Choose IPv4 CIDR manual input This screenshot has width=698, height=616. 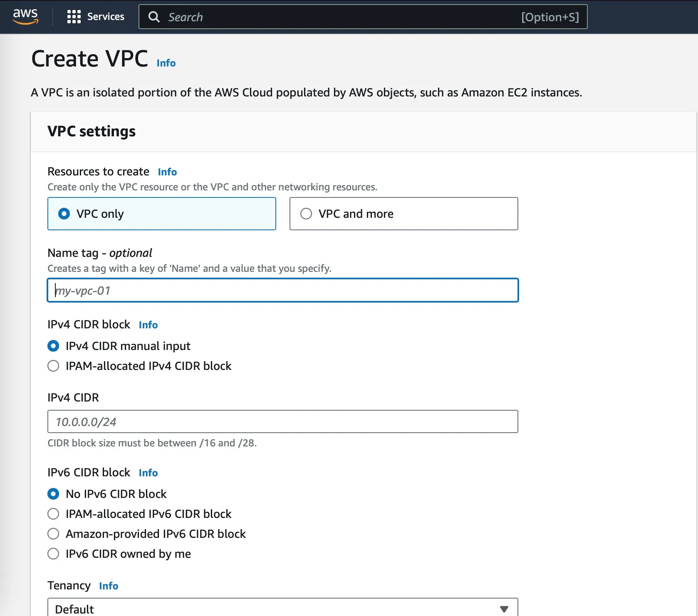point(53,346)
